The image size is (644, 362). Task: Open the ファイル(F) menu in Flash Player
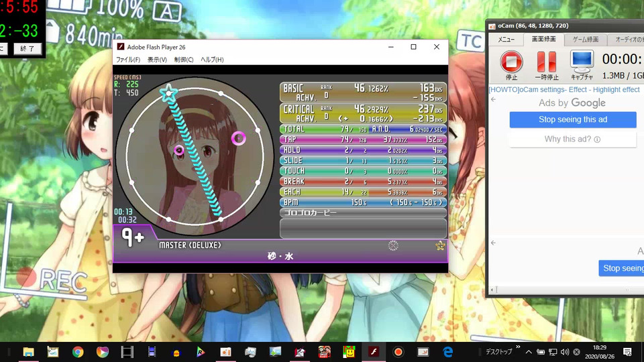[x=127, y=60]
